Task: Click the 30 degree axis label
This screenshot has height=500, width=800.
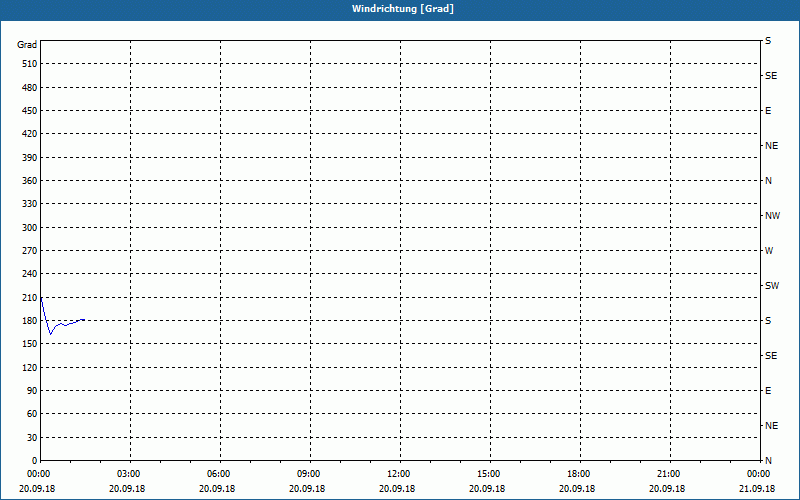Action: pos(32,437)
